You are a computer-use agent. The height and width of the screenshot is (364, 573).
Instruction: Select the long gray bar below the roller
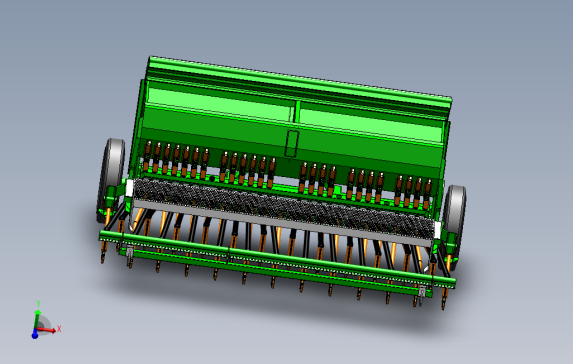[x=283, y=223]
